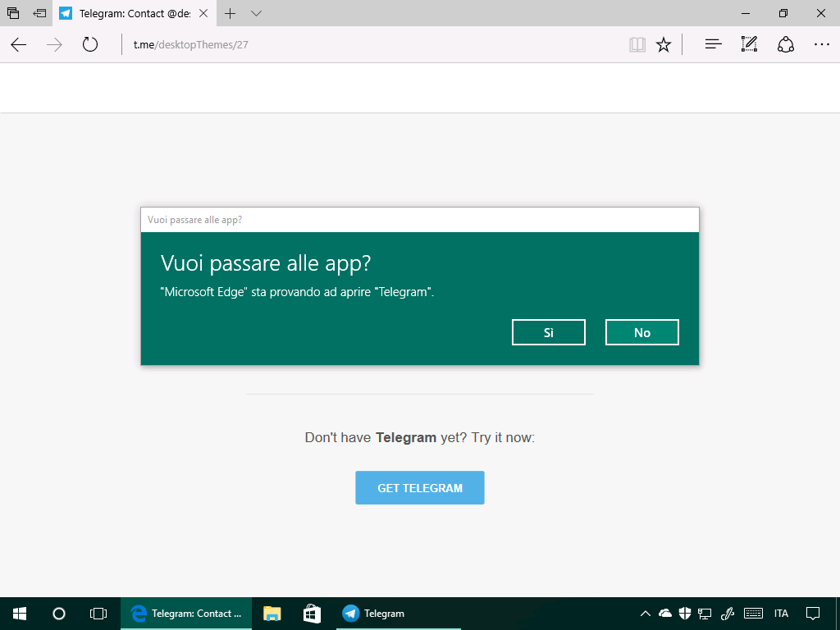Decline app switch with No
This screenshot has width=840, height=630.
(x=641, y=332)
